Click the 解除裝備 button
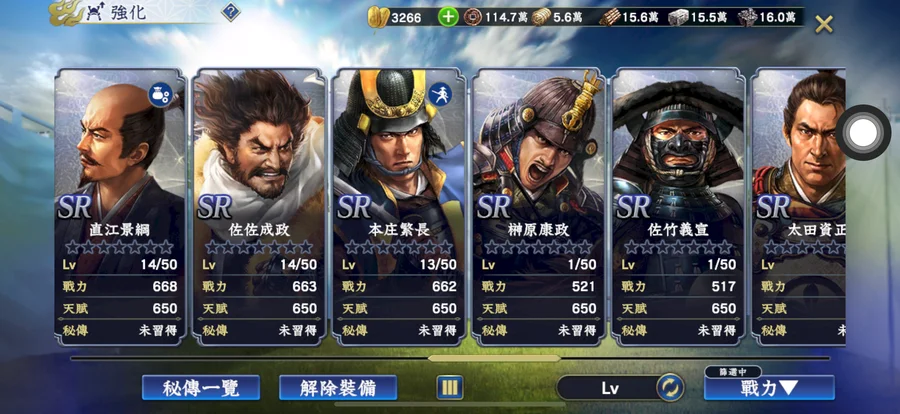Screen dimensions: 900x414 (x=338, y=388)
